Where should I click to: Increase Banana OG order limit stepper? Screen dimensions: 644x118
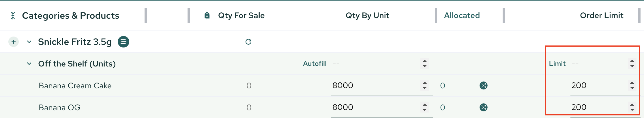tap(632, 105)
